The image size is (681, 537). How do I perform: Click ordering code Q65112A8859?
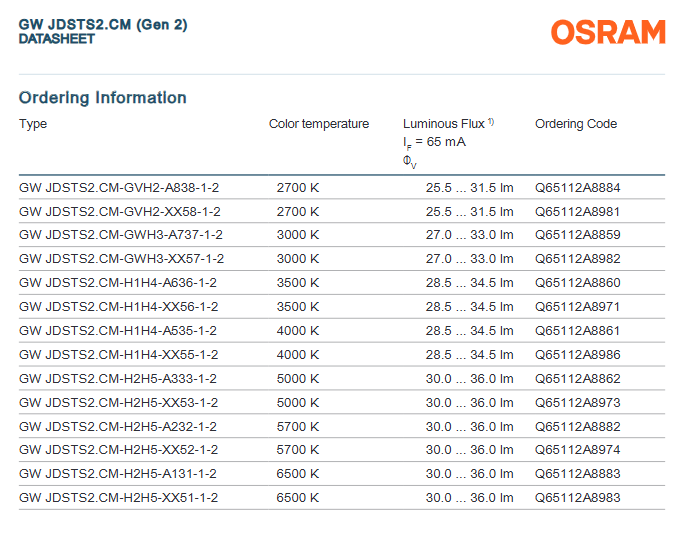point(578,235)
